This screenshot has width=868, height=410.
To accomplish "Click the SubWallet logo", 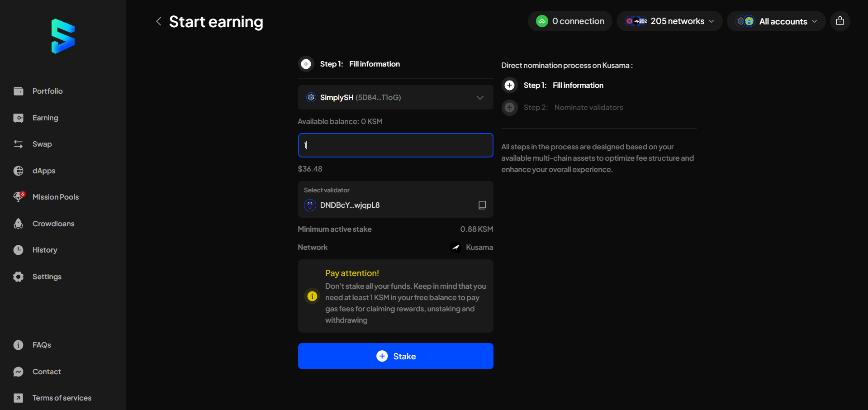I will [63, 36].
